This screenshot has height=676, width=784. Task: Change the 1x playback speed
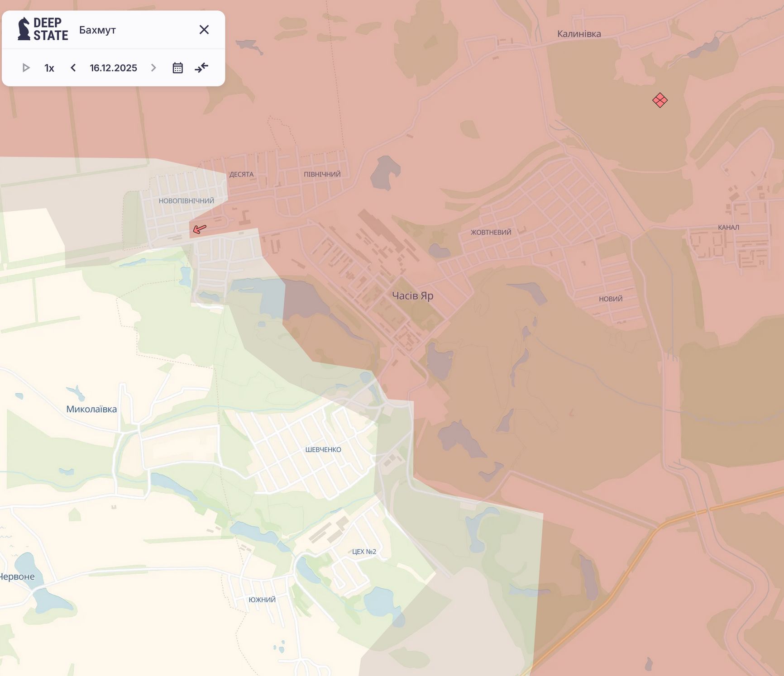49,68
